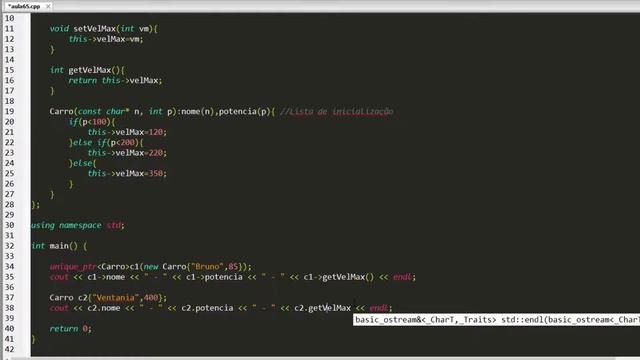Click 'int main() {' line
The height and width of the screenshot is (360, 640).
(x=59, y=246)
